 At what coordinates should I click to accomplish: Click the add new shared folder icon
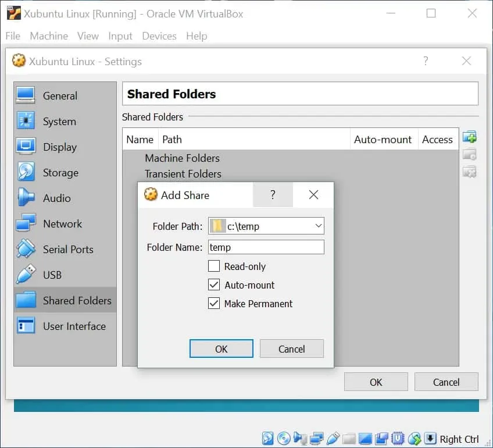tap(469, 137)
